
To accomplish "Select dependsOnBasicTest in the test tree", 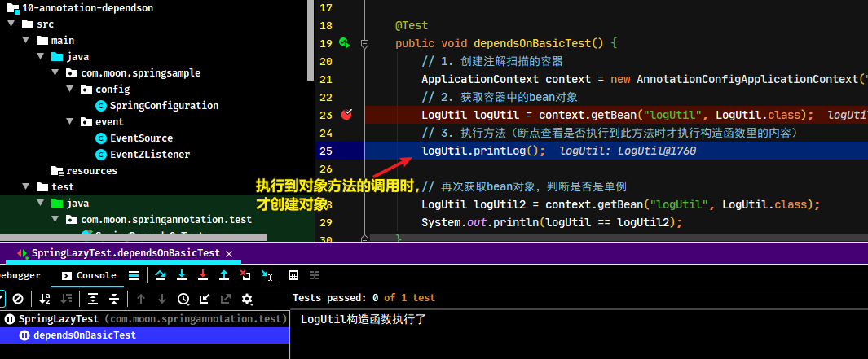I will (85, 335).
